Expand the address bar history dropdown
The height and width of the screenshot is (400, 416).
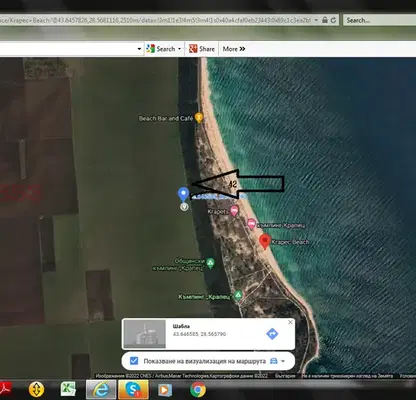click(x=316, y=20)
